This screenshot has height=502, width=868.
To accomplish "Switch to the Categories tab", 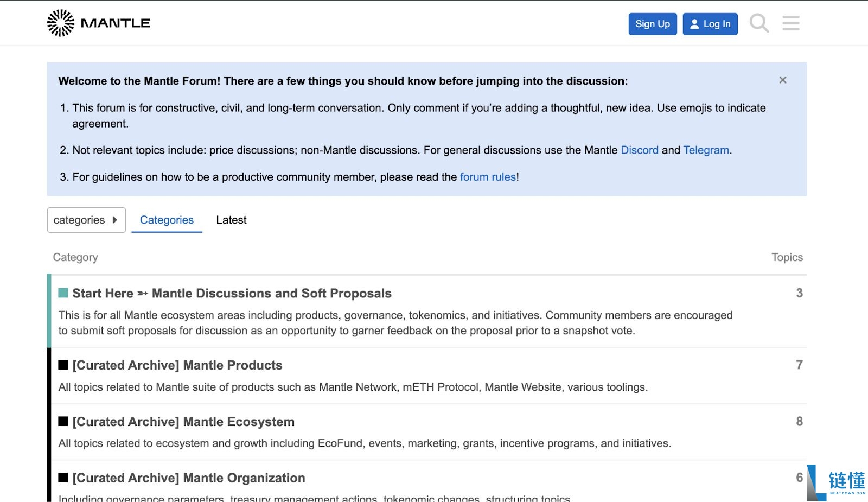I will pyautogui.click(x=167, y=220).
